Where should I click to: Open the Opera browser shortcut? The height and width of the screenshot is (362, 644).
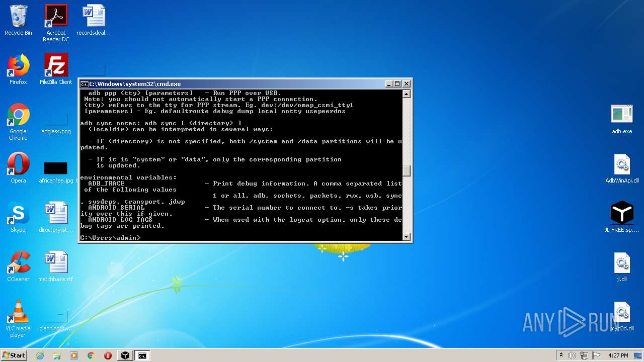pyautogui.click(x=18, y=168)
